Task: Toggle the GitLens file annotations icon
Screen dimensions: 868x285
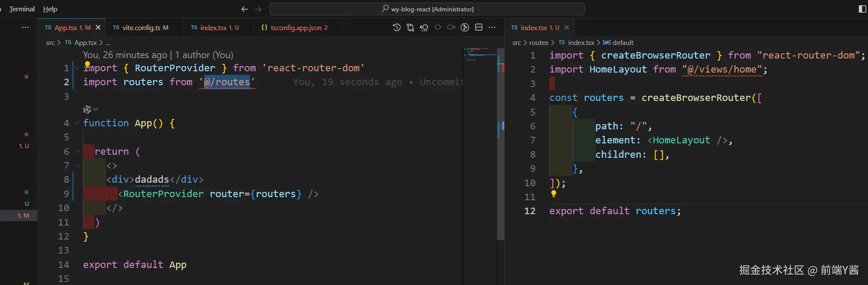Action: pyautogui.click(x=465, y=28)
